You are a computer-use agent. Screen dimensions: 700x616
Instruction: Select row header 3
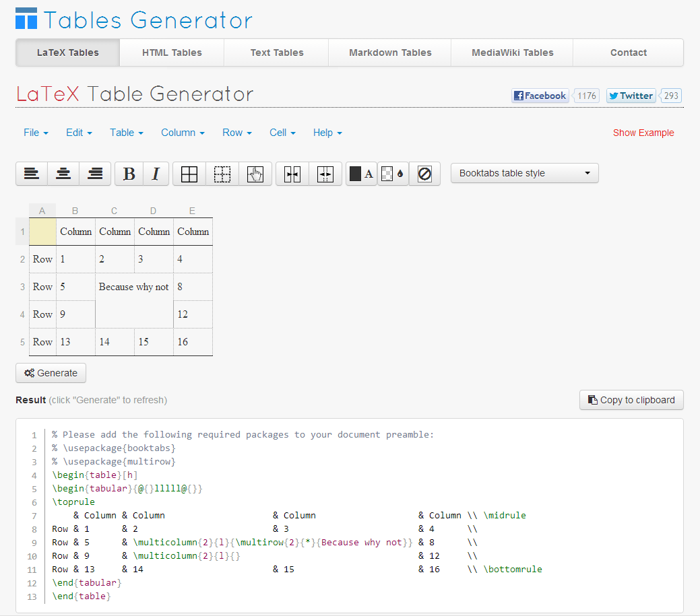coord(22,287)
